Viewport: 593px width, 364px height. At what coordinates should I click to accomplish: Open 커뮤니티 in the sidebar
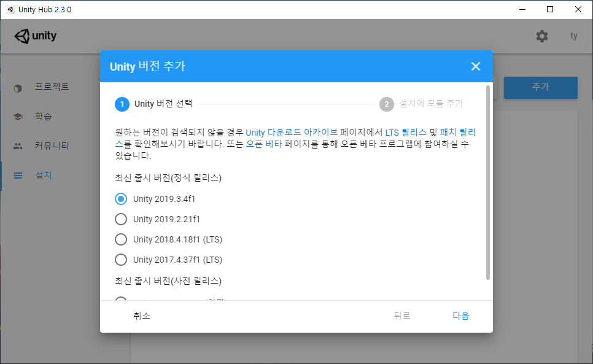(x=52, y=146)
